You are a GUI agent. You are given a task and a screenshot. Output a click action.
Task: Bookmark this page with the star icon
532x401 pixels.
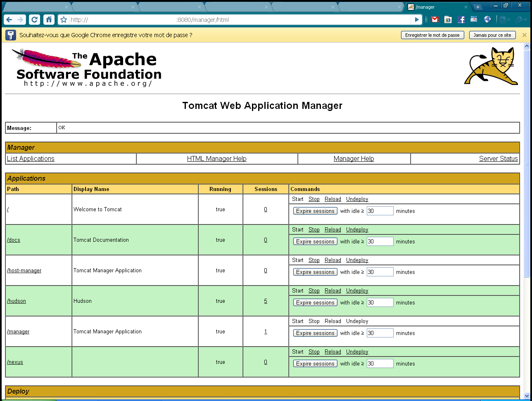(64, 20)
